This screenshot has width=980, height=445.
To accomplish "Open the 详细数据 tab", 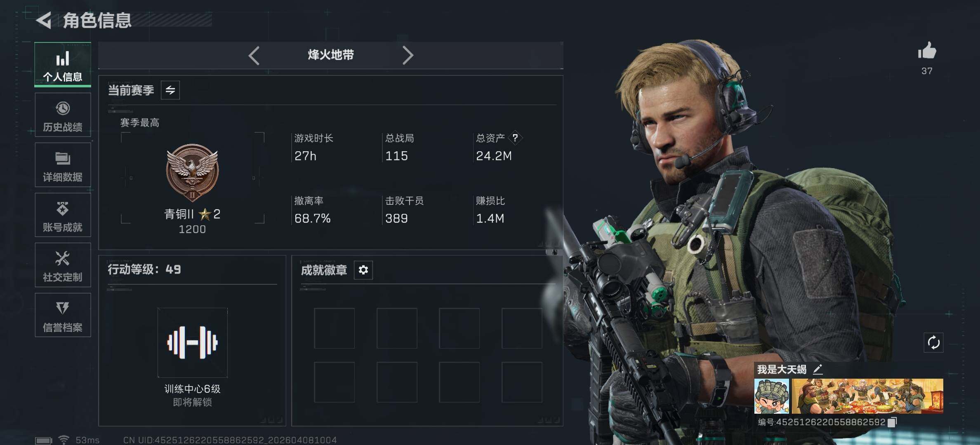I will [x=63, y=165].
